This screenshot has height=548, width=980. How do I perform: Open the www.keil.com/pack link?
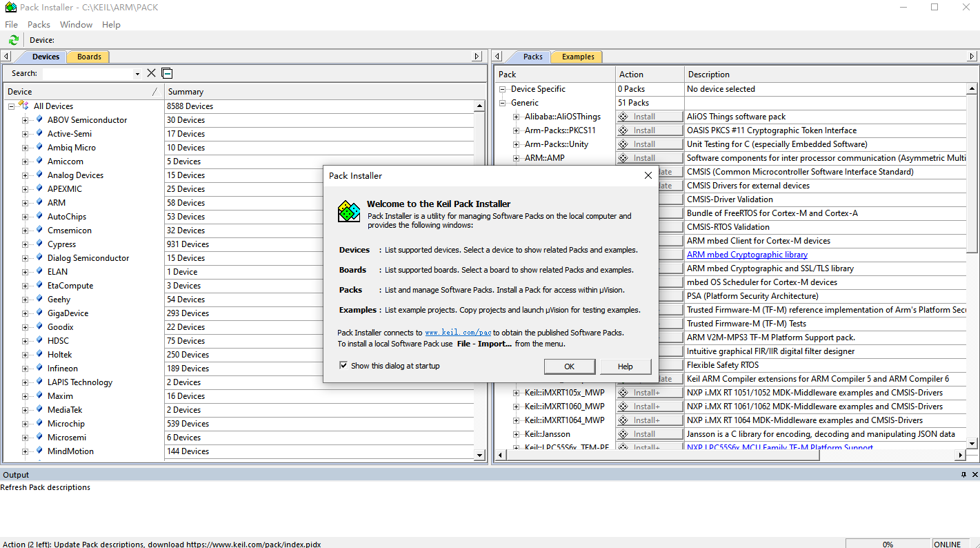tap(458, 333)
